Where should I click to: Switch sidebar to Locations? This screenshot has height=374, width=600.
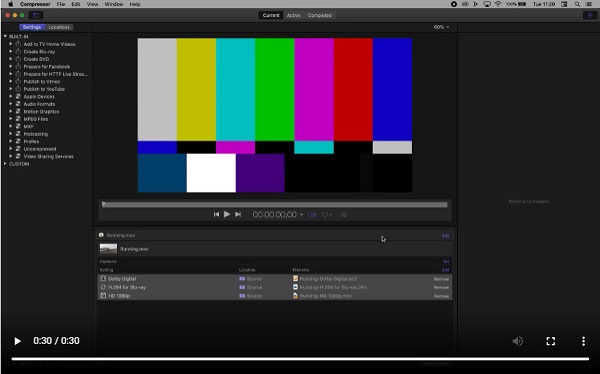click(59, 27)
